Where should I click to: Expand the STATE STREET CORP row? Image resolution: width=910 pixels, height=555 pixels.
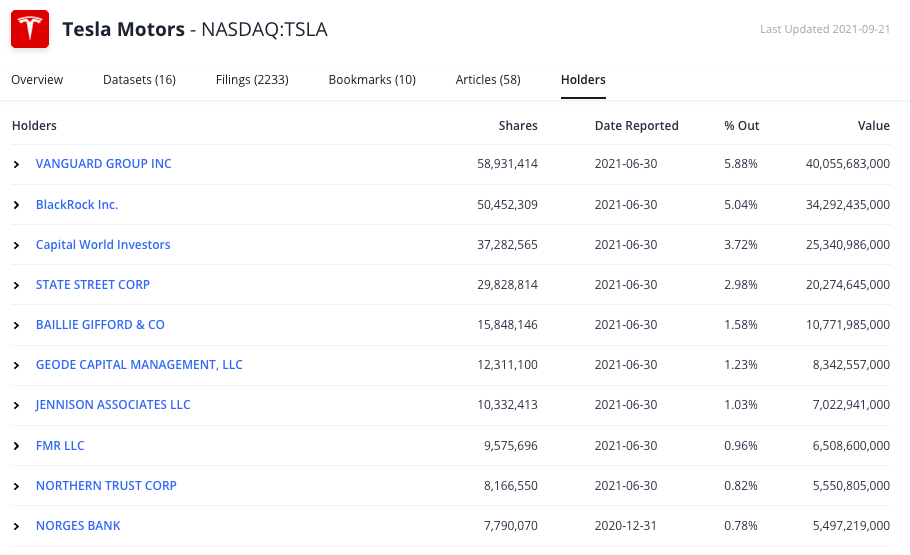tap(16, 285)
